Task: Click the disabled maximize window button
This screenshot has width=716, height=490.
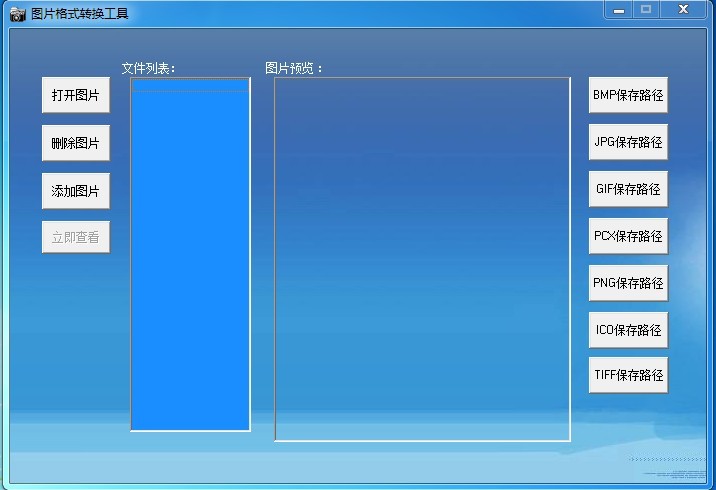Action: click(x=647, y=10)
